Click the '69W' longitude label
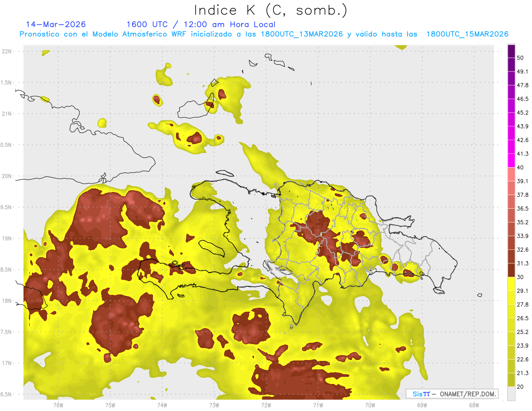This screenshot has width=532, height=411. (x=422, y=405)
